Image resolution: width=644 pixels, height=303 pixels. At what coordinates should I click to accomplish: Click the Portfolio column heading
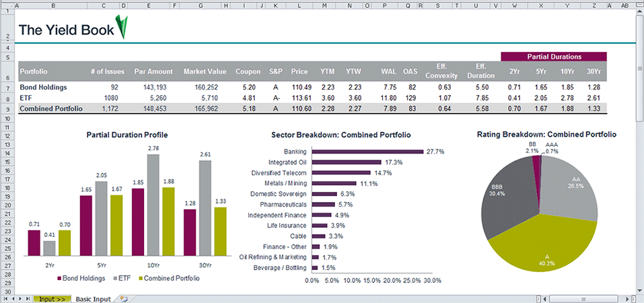pos(34,71)
